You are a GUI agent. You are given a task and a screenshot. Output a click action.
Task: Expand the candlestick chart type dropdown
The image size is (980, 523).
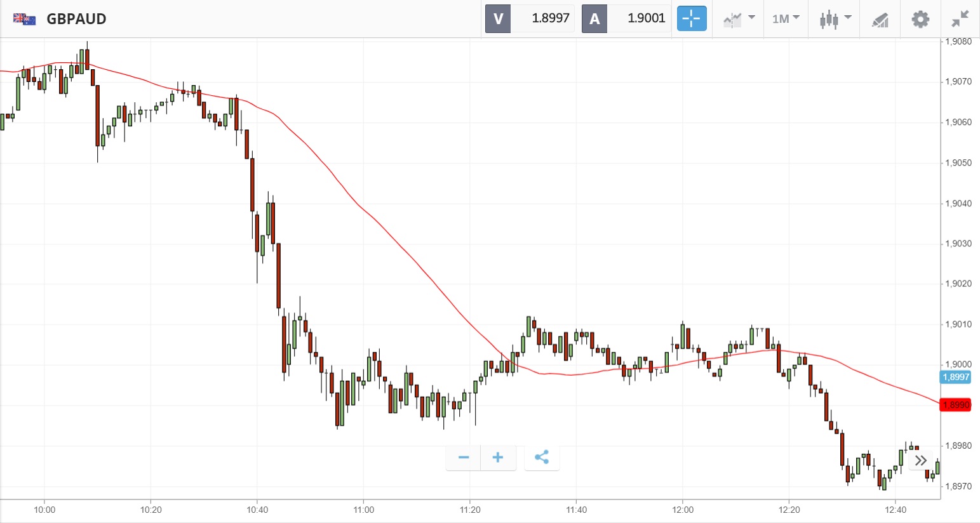(x=835, y=19)
